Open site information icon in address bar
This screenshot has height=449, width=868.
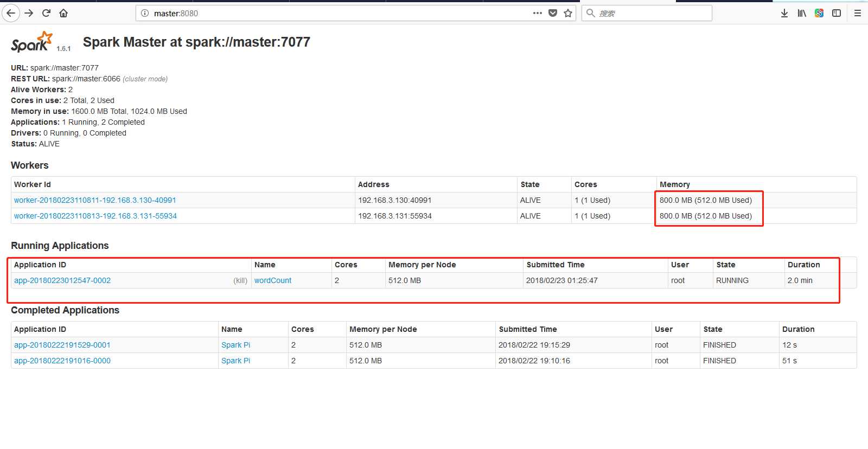click(x=145, y=13)
